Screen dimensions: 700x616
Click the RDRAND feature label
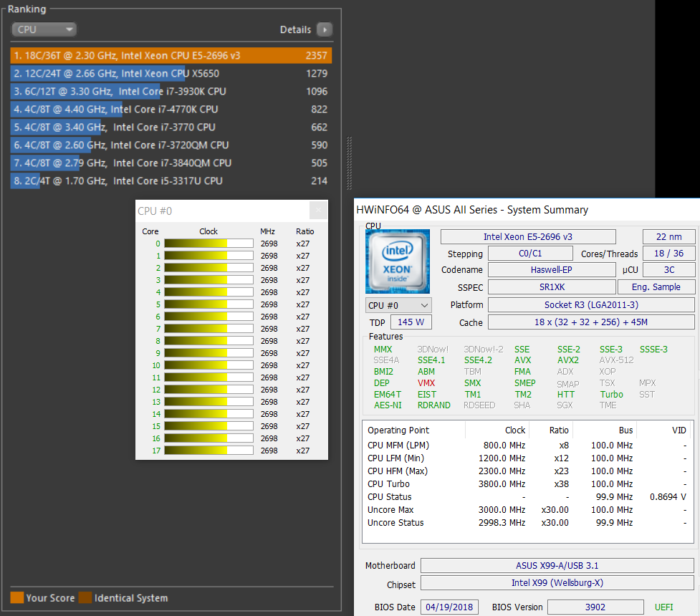click(434, 405)
